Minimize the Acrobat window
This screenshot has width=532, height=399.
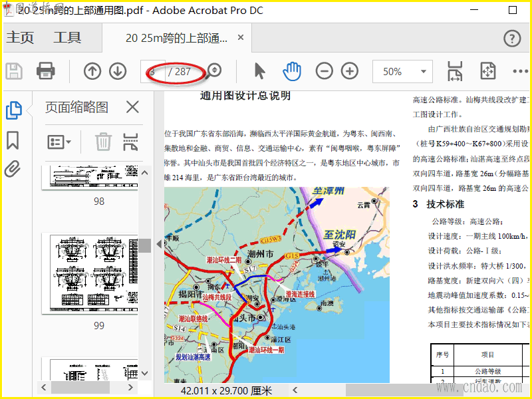474,10
